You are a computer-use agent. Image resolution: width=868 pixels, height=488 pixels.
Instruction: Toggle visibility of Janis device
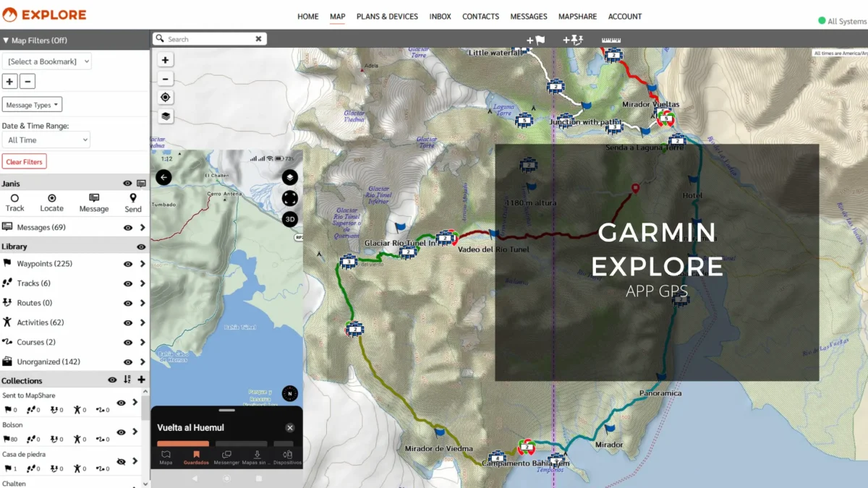click(127, 184)
